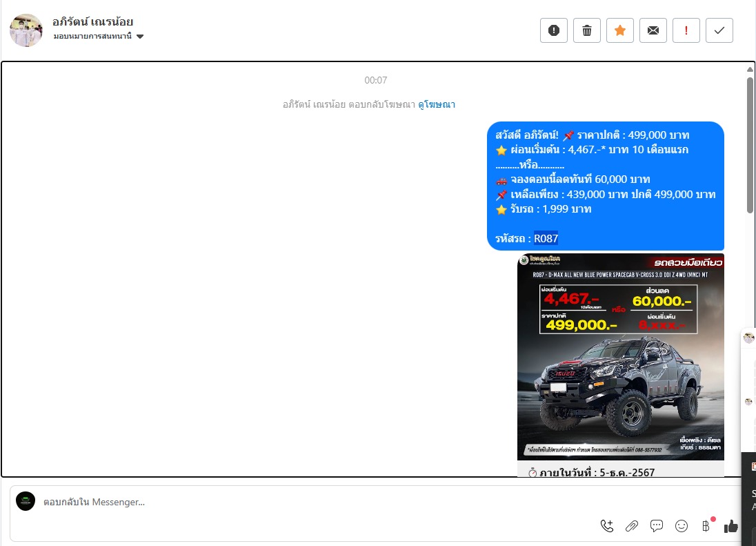
Task: Open saved replies speech bubble icon
Action: coord(656,526)
